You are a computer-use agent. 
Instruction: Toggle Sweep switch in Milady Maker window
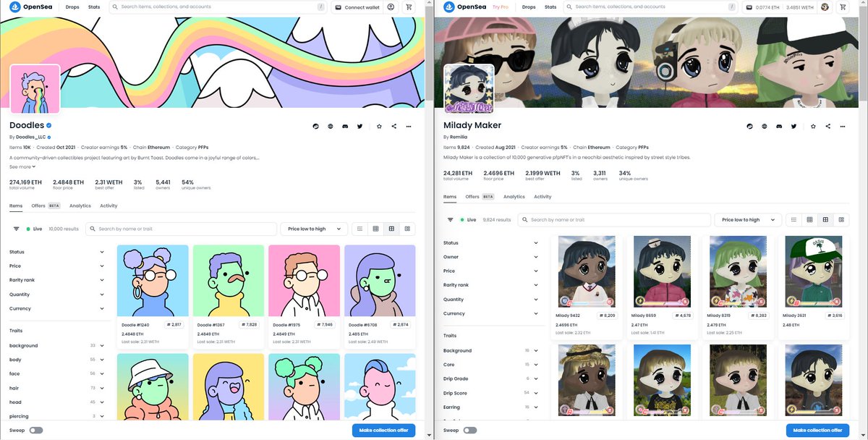[469, 430]
